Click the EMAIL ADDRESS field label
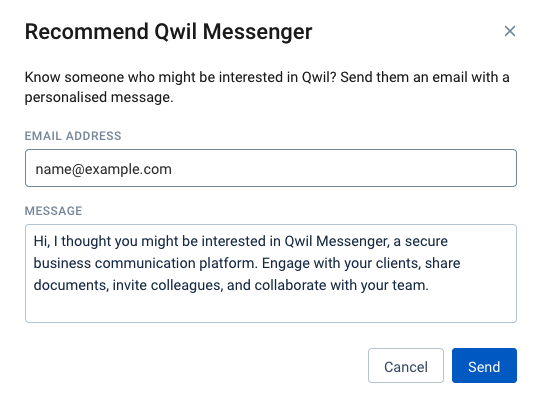 coord(73,136)
